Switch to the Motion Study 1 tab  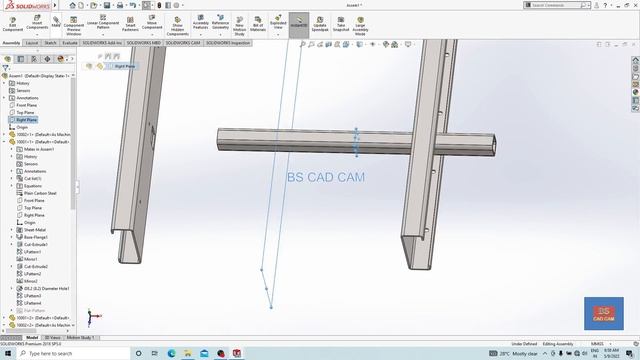pos(80,338)
